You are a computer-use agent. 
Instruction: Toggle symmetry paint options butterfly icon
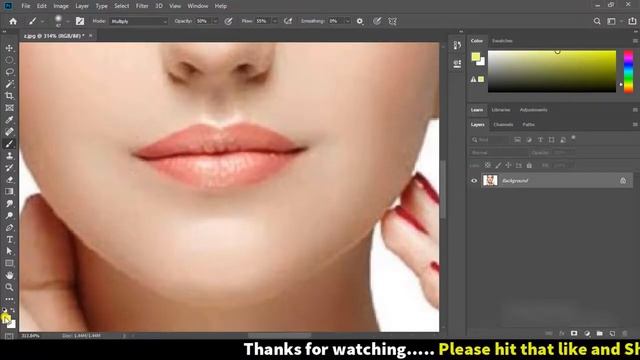coord(393,21)
